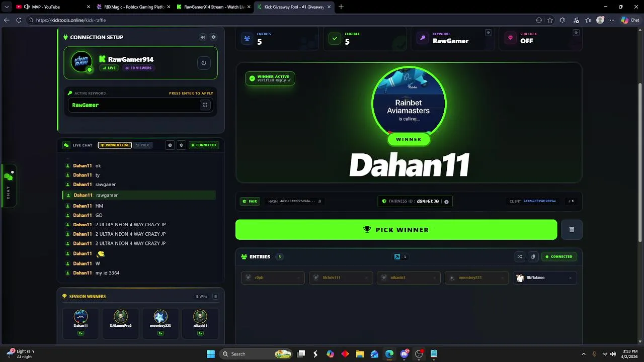Open the browser tab search dropdown
Image resolution: width=644 pixels, height=362 pixels.
coord(7,7)
